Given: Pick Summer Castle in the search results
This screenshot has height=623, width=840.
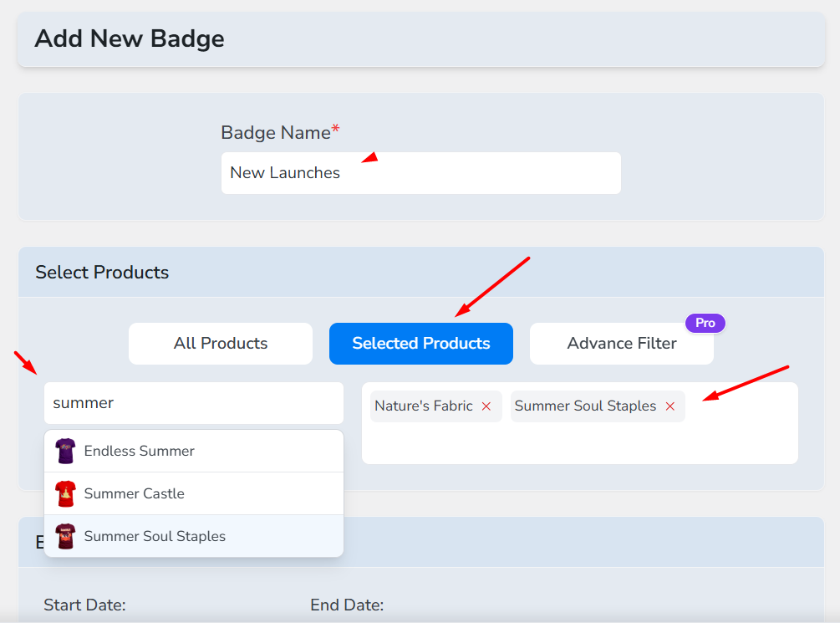Looking at the screenshot, I should [x=134, y=493].
